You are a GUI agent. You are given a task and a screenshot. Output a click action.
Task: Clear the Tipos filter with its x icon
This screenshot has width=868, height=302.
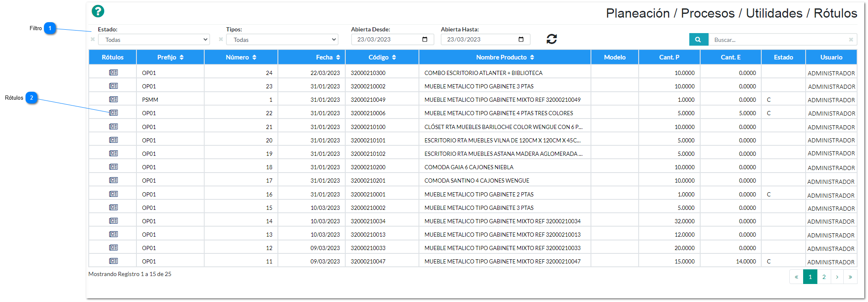pyautogui.click(x=221, y=39)
